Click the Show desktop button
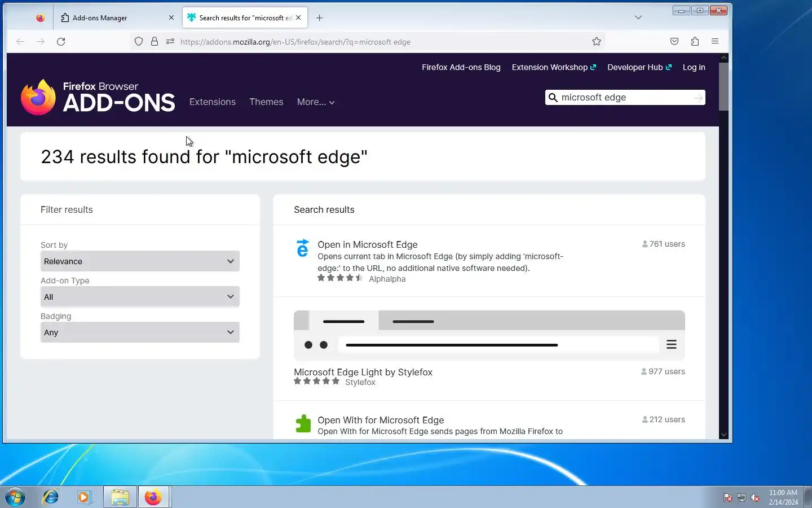812x508 pixels. click(x=807, y=497)
